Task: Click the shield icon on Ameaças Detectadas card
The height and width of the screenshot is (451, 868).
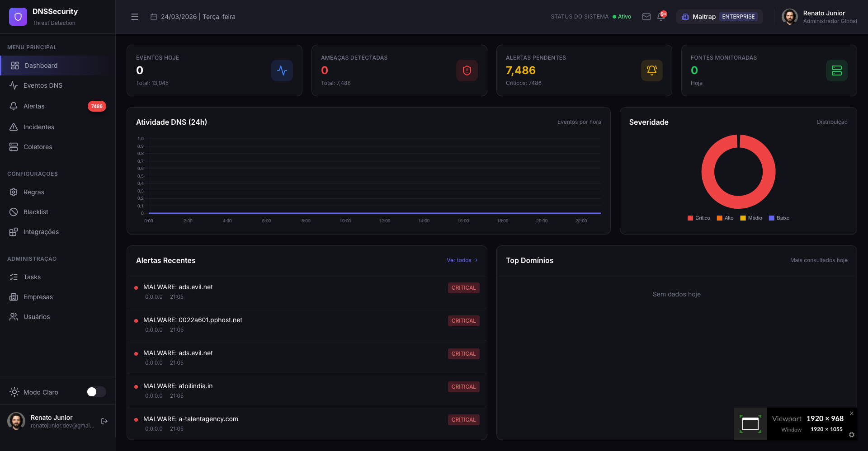Action: coord(467,70)
